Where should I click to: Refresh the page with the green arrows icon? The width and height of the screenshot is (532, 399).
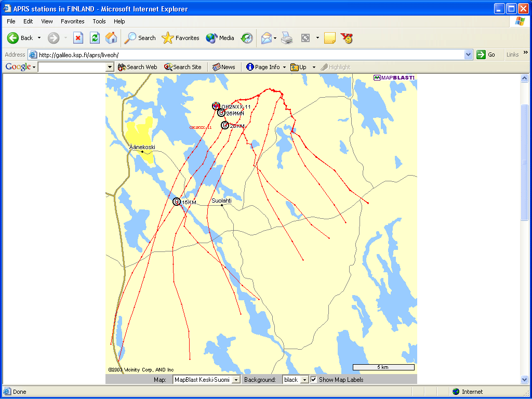tap(95, 38)
